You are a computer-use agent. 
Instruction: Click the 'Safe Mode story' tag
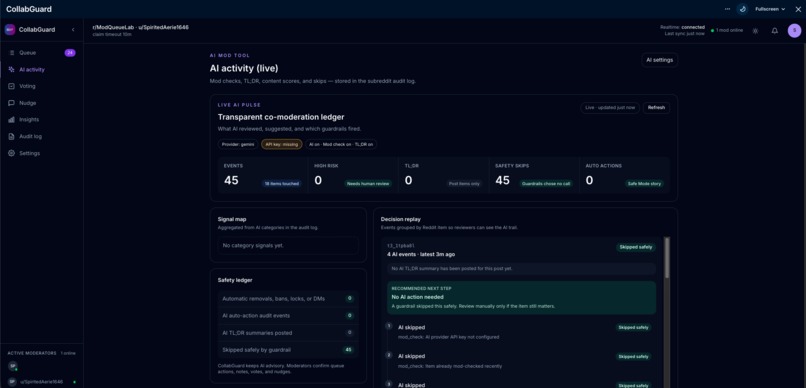click(645, 183)
